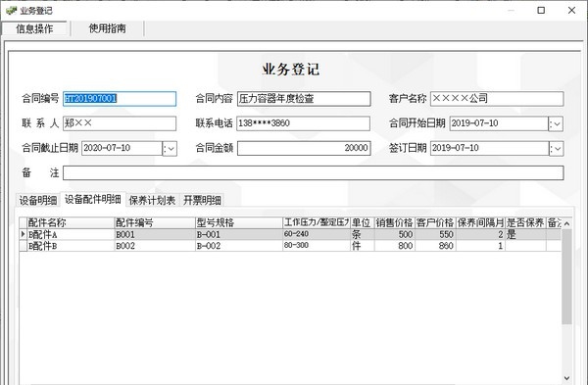
Task: Maximize the 业务登记 window
Action: point(541,10)
